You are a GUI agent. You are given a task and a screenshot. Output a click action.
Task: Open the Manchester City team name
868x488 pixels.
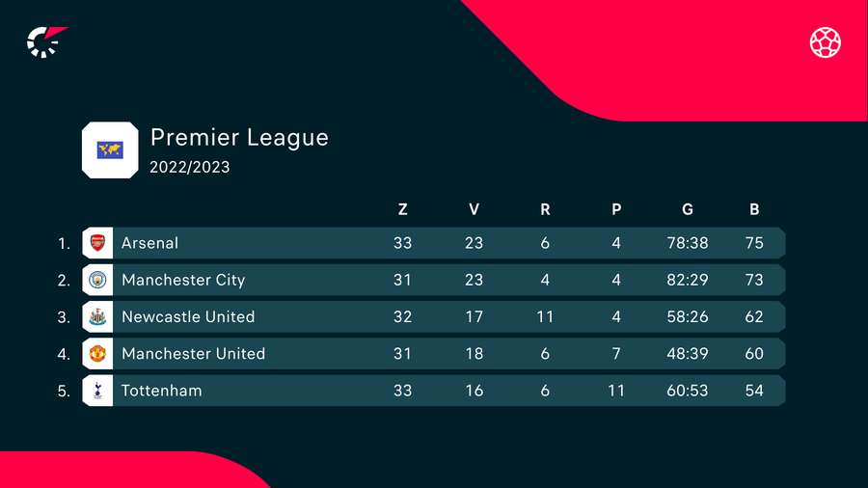coord(183,280)
